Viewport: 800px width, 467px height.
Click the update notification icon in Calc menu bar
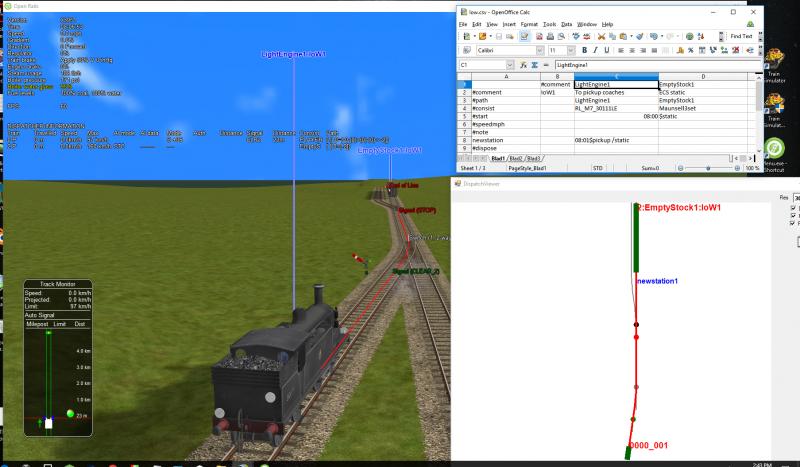pos(751,24)
